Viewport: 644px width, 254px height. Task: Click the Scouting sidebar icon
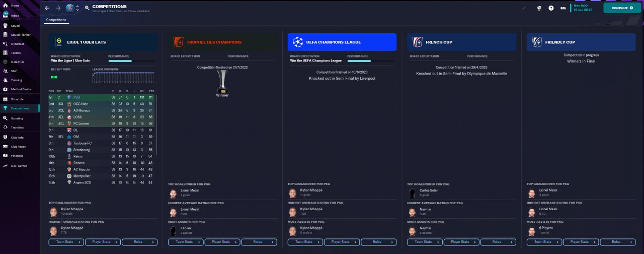pos(6,118)
